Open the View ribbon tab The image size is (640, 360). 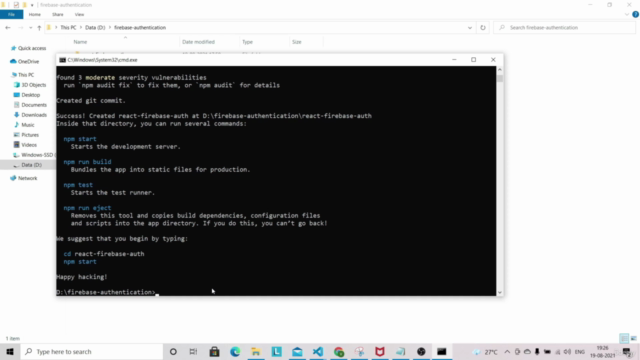coord(79,14)
